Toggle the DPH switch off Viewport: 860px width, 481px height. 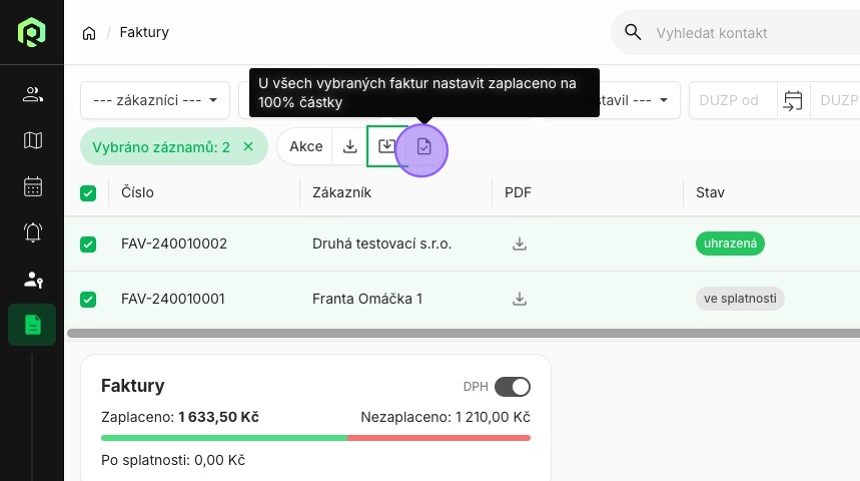[x=512, y=387]
